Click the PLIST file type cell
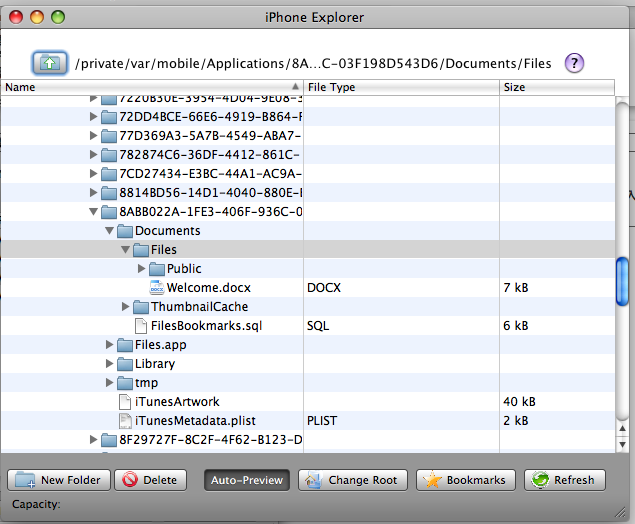The width and height of the screenshot is (635, 524). click(322, 421)
